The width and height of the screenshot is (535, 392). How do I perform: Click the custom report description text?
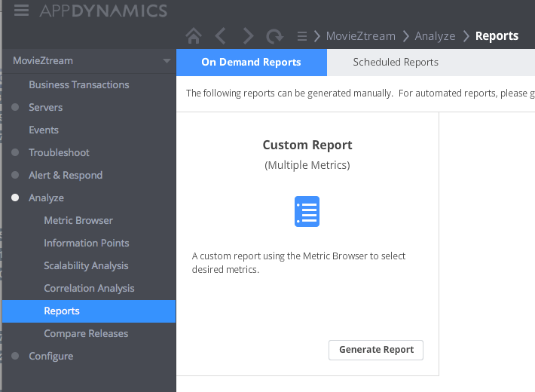coord(298,262)
